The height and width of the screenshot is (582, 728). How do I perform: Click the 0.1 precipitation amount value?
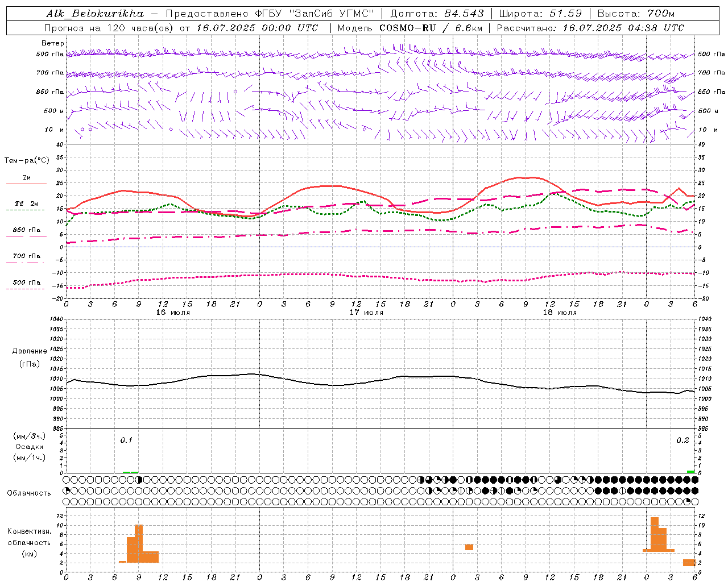point(126,440)
